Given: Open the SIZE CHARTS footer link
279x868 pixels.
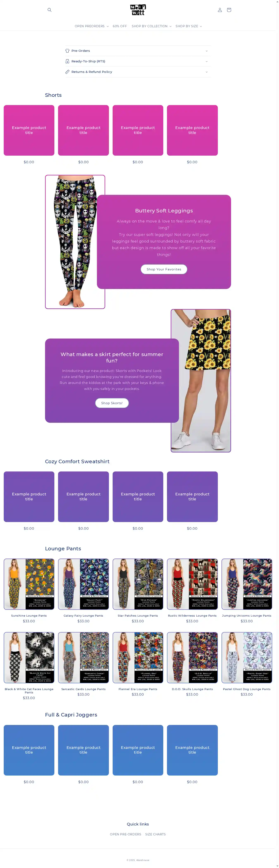Looking at the screenshot, I should 156,834.
